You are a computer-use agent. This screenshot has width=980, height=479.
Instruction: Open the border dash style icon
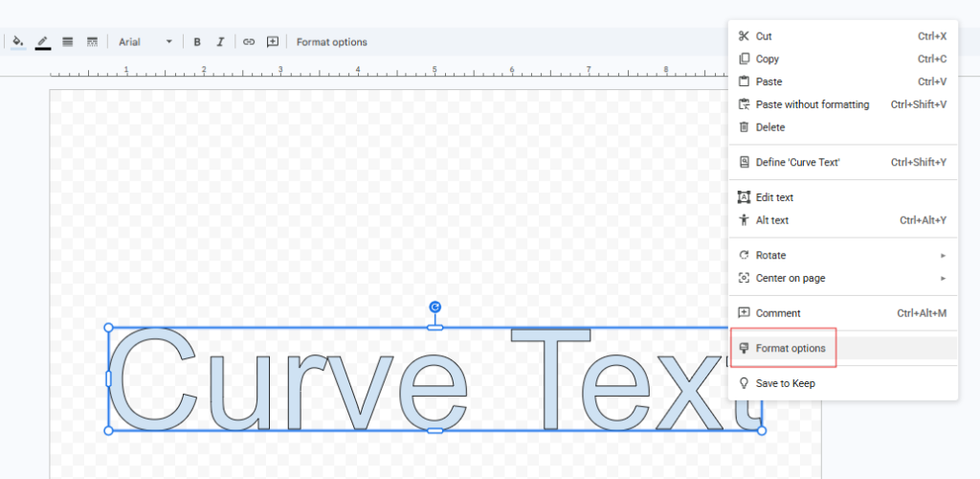coord(93,42)
